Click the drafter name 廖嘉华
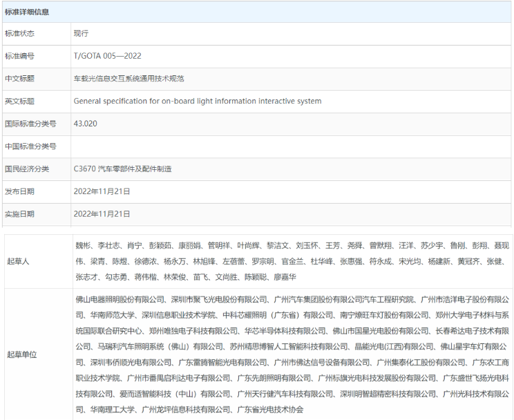514x420 pixels. click(x=285, y=278)
